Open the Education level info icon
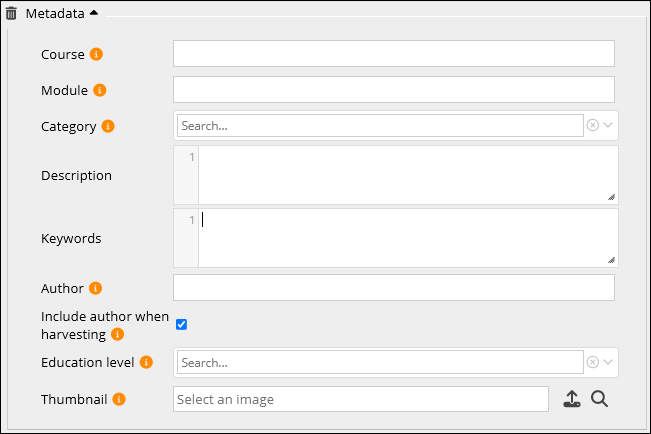 click(x=146, y=362)
